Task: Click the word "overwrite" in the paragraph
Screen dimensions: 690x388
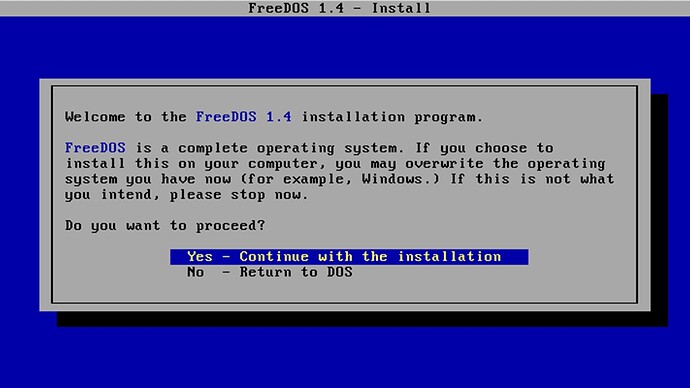Action: (x=444, y=164)
